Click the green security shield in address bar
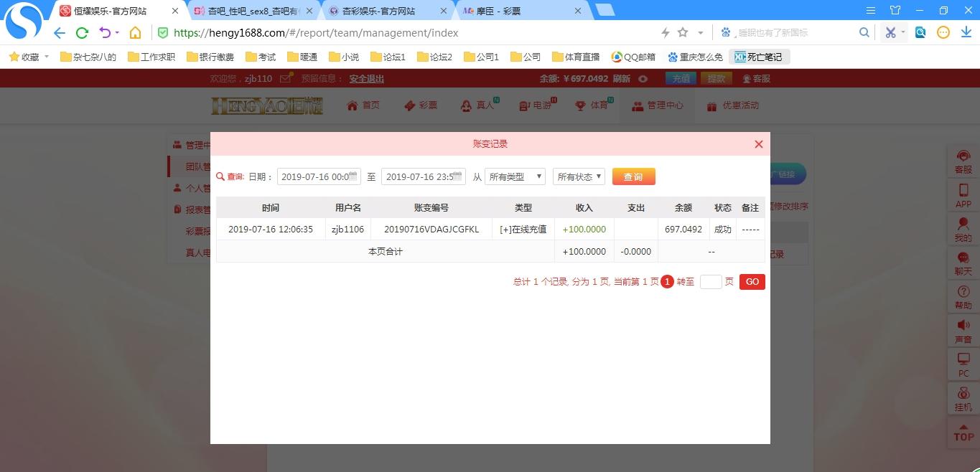The image size is (980, 472). [x=163, y=32]
